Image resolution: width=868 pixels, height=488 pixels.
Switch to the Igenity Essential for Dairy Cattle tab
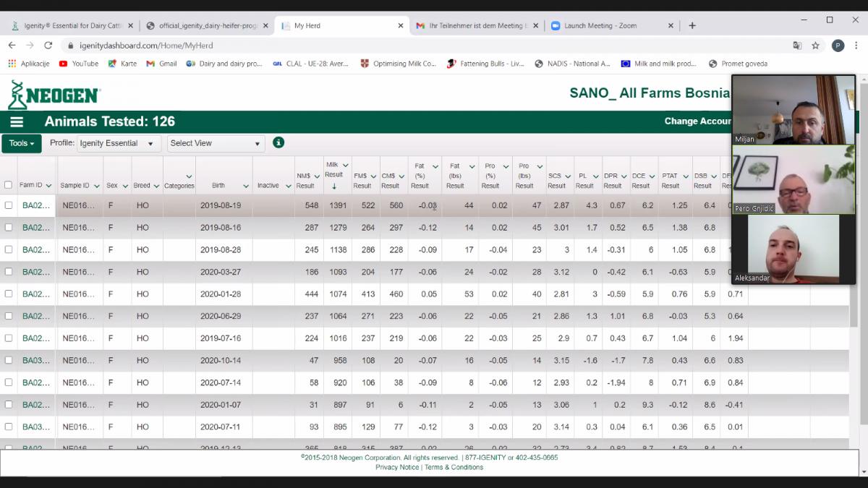point(72,25)
